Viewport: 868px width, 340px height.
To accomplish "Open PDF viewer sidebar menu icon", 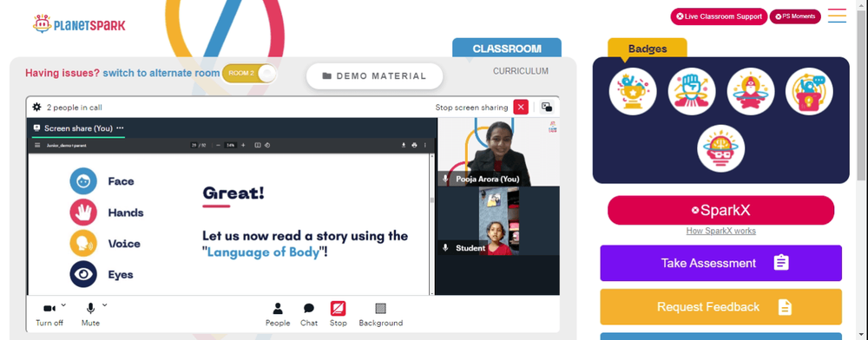I will [x=37, y=146].
